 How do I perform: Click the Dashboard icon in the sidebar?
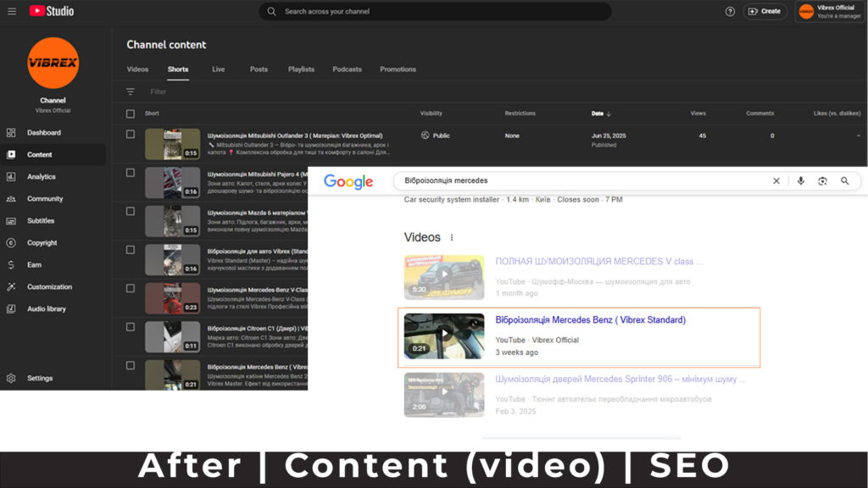click(11, 133)
